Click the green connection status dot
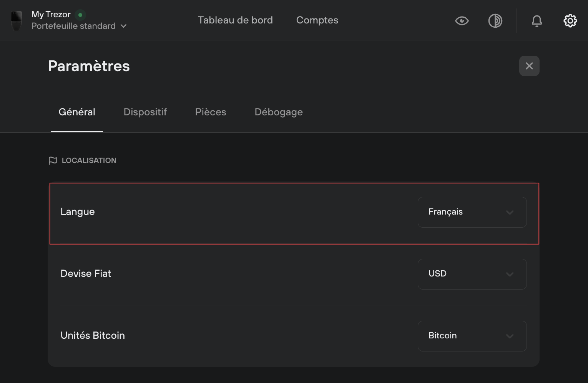 click(x=80, y=15)
